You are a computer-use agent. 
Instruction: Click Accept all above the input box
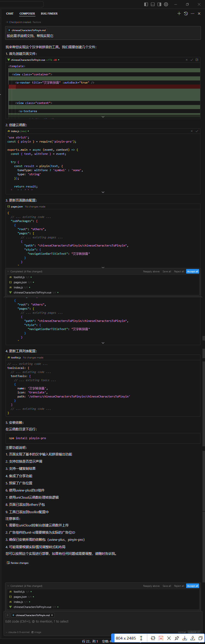(193, 586)
